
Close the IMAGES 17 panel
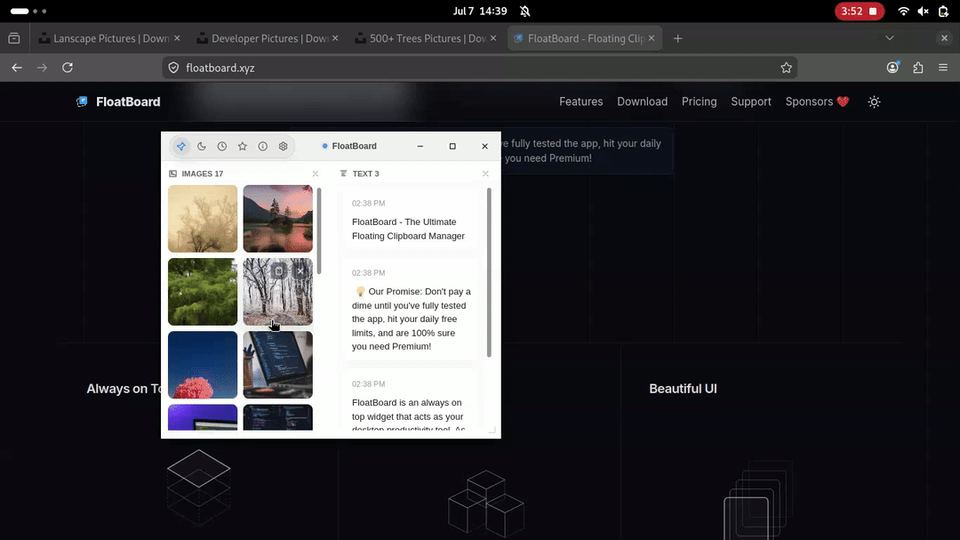[315, 174]
